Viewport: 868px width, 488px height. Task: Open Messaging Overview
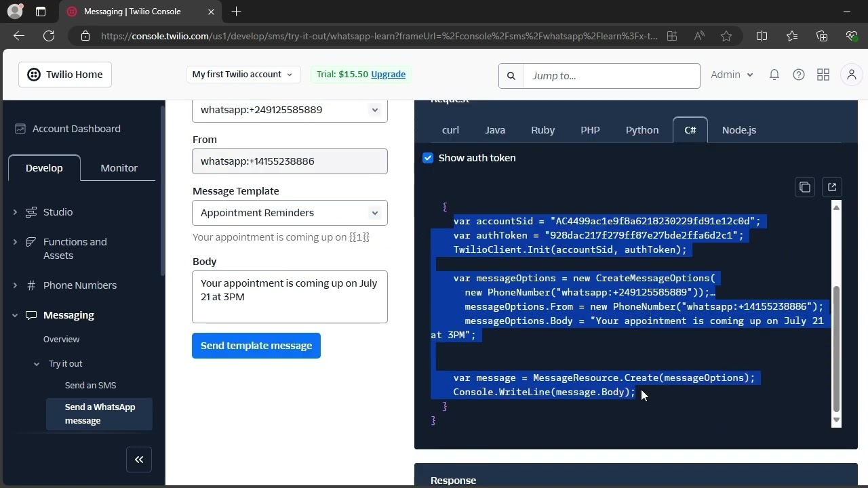pyautogui.click(x=61, y=340)
